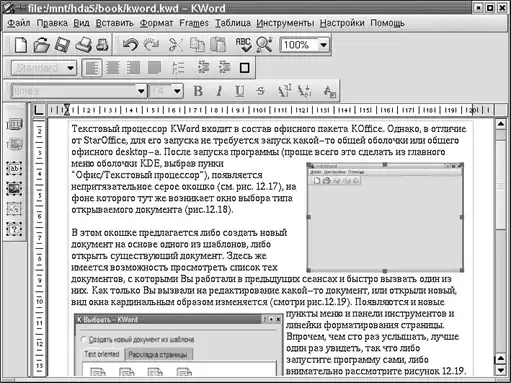Toggle numbered list formatting
This screenshot has width=511, height=383.
pos(178,68)
